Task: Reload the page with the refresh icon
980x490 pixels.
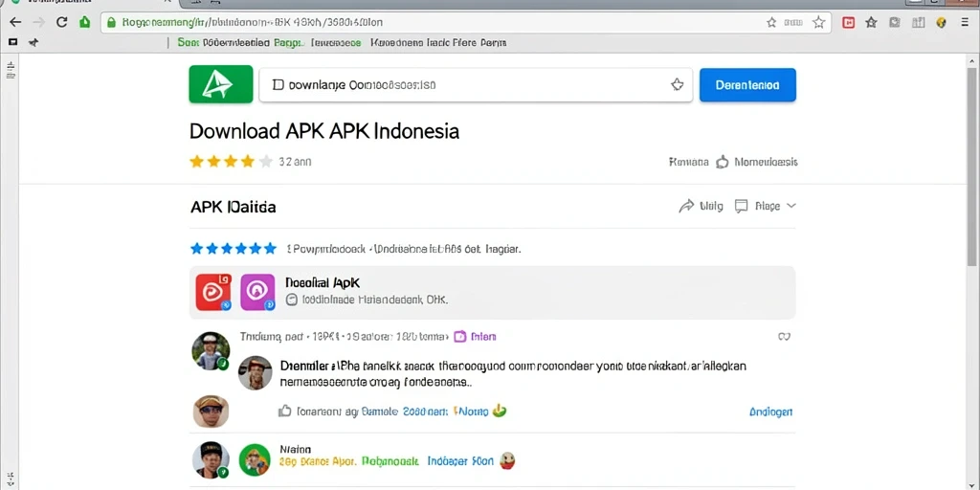Action: [61, 23]
